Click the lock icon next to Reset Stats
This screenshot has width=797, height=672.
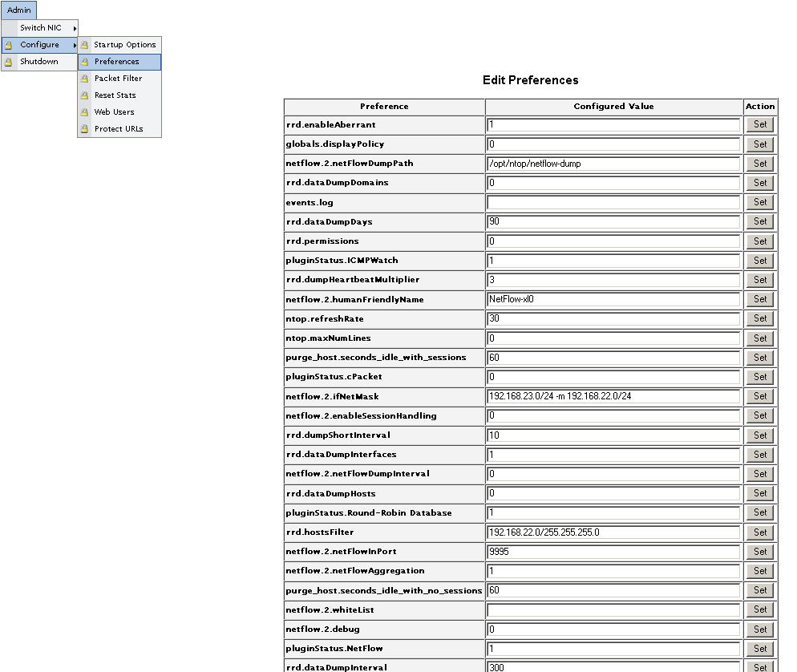(84, 95)
